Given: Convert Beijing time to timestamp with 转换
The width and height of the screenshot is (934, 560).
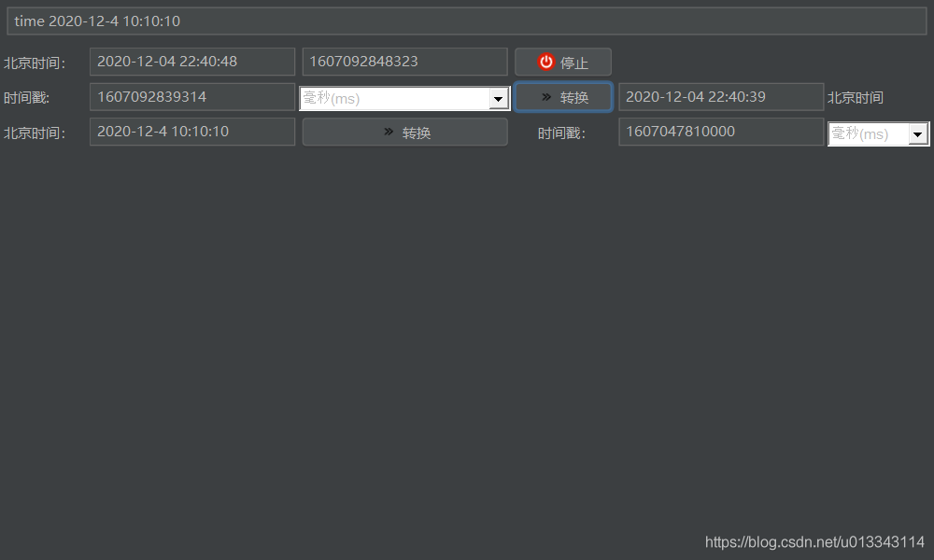Looking at the screenshot, I should pyautogui.click(x=405, y=133).
